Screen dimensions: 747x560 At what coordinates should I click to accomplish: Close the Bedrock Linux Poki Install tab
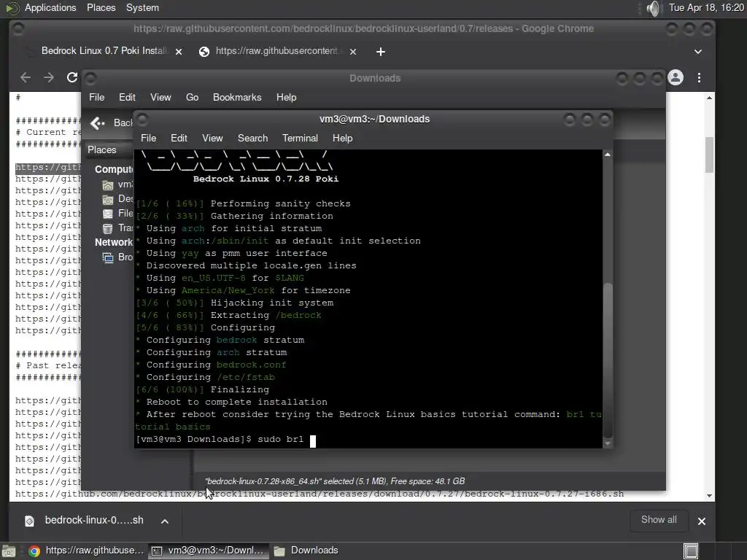point(179,52)
